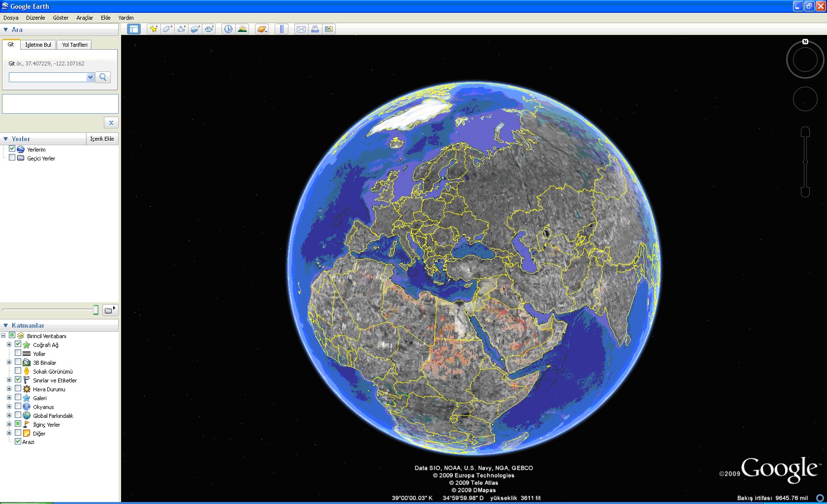The height and width of the screenshot is (504, 827).
Task: Click the Google logo on map
Action: click(780, 470)
